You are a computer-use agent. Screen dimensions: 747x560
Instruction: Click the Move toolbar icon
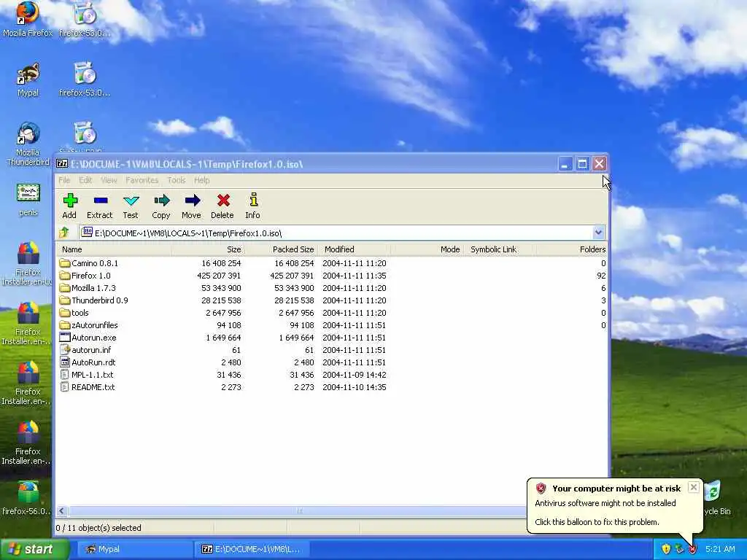(x=191, y=206)
